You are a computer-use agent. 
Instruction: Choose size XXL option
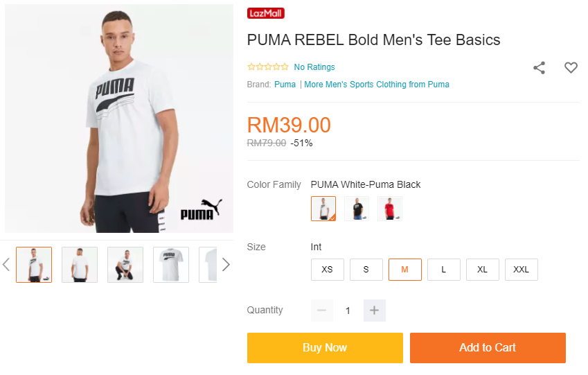click(x=522, y=270)
